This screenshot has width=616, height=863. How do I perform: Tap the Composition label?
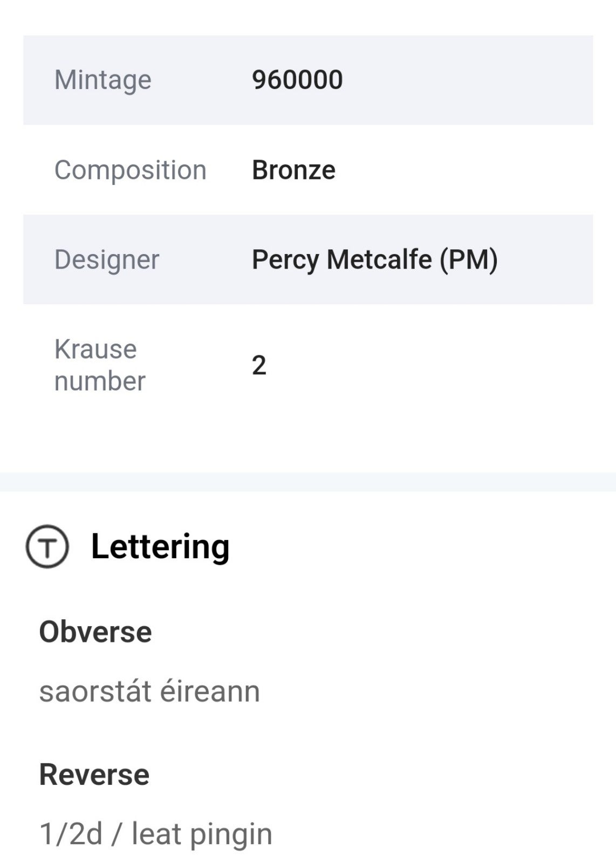pos(131,170)
